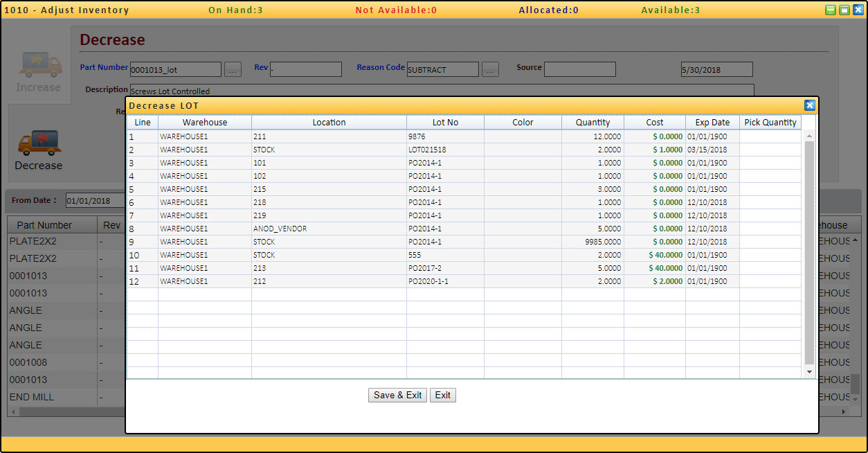Click the LOT grid vertical scrollbar thumb
The width and height of the screenshot is (868, 453).
point(809,253)
